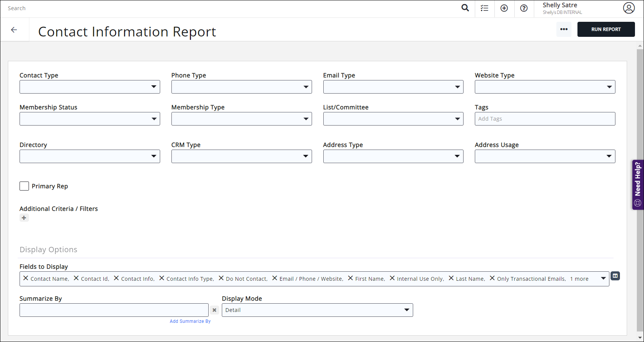The image size is (644, 342).
Task: Open the help question mark icon
Action: point(524,8)
